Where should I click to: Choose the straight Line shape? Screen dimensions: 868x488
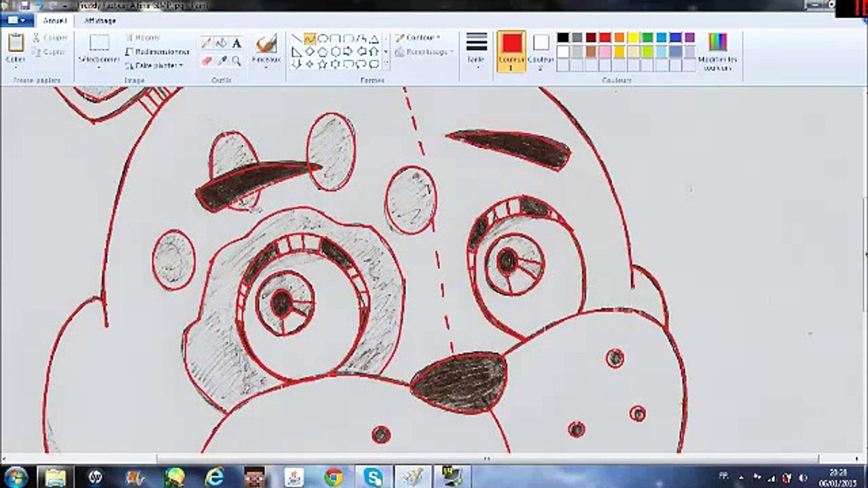pos(297,38)
